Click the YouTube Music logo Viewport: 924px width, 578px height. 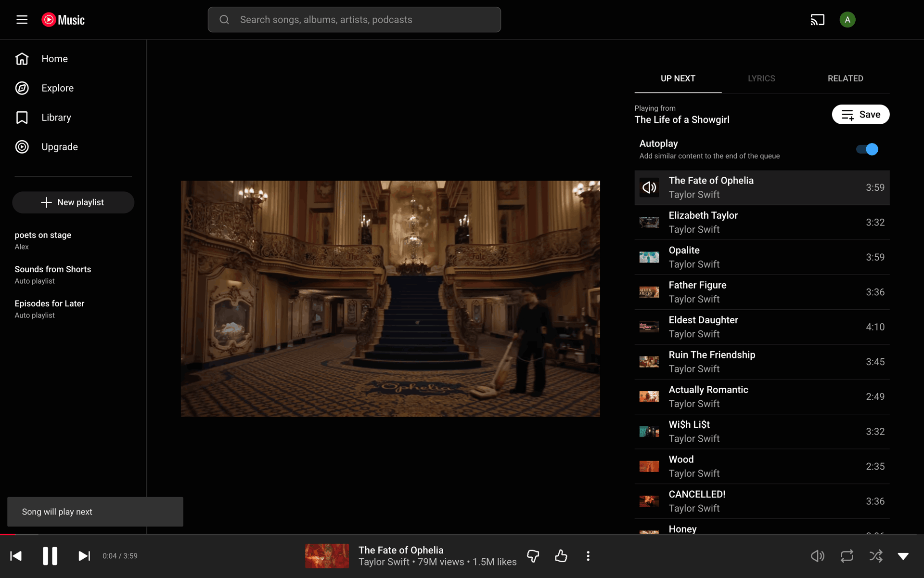pyautogui.click(x=63, y=20)
